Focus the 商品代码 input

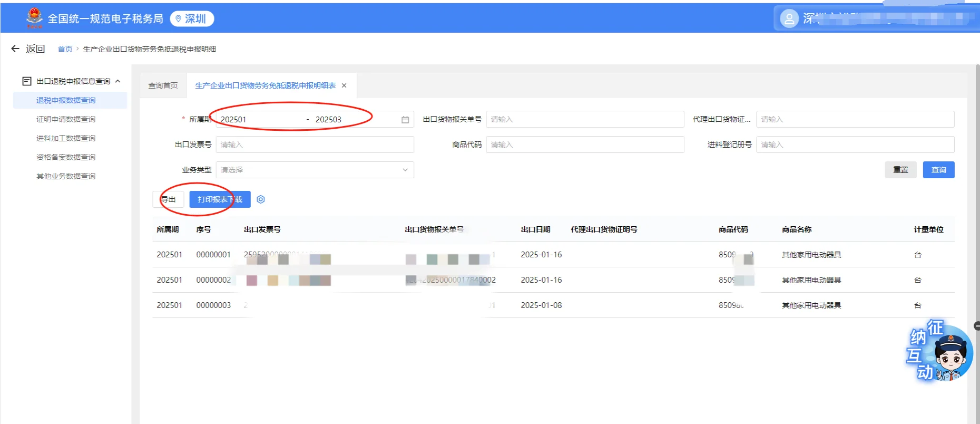pyautogui.click(x=585, y=144)
